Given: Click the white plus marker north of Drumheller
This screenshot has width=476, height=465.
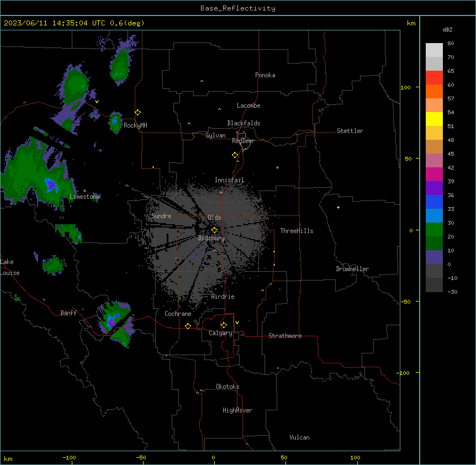Looking at the screenshot, I should (x=338, y=207).
